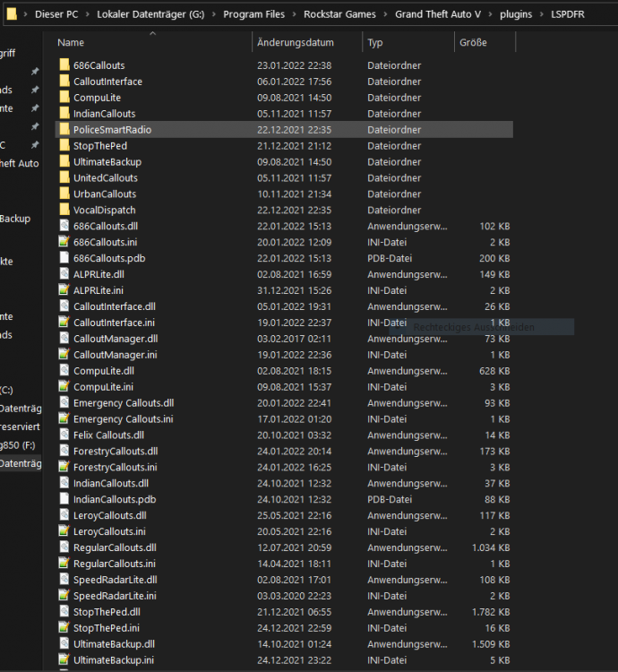This screenshot has height=672, width=618.
Task: Click the UltimateBackup folder icon
Action: click(64, 161)
